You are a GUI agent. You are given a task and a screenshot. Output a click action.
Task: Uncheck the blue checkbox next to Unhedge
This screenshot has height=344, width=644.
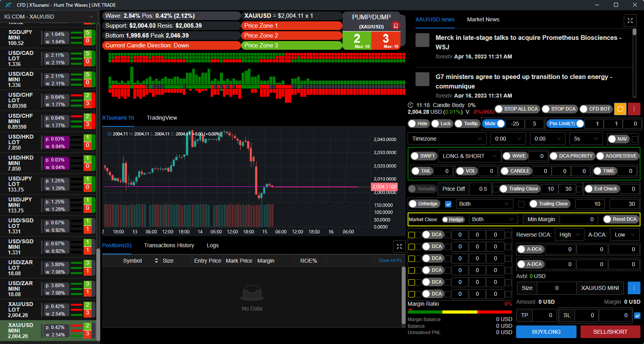448,204
